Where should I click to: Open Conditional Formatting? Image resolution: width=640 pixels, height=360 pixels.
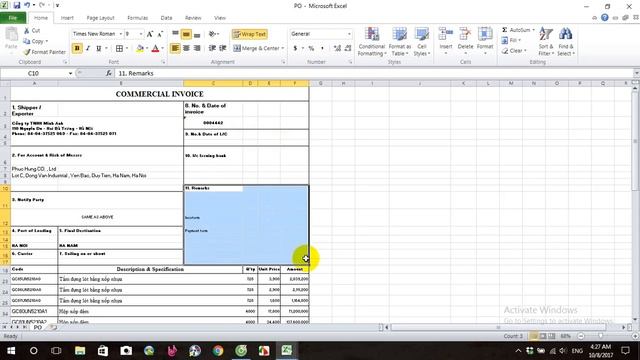(372, 41)
